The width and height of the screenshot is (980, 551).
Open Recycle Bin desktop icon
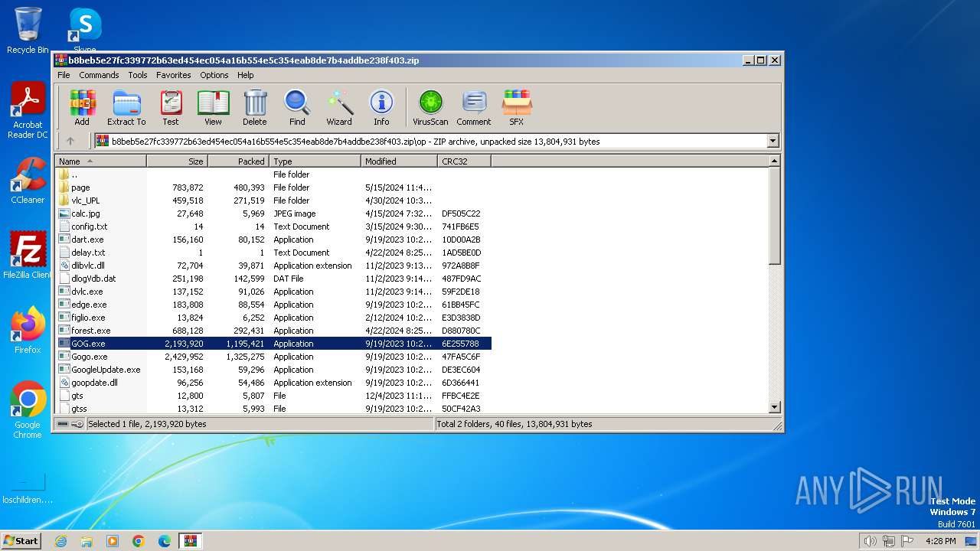[28, 31]
